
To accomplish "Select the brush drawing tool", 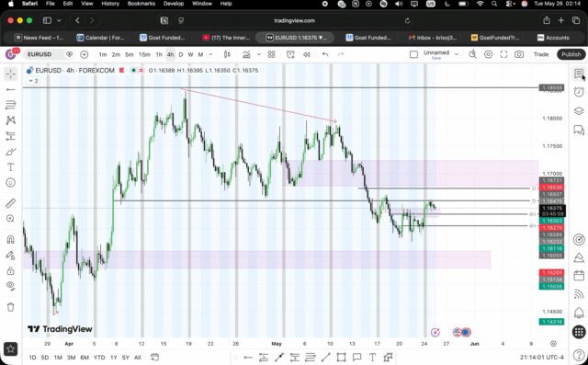I will [x=10, y=152].
